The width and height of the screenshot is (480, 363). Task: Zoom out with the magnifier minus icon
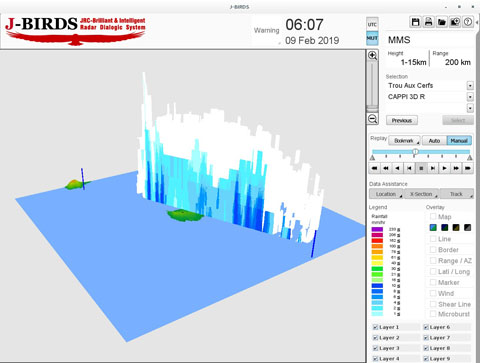(x=372, y=119)
